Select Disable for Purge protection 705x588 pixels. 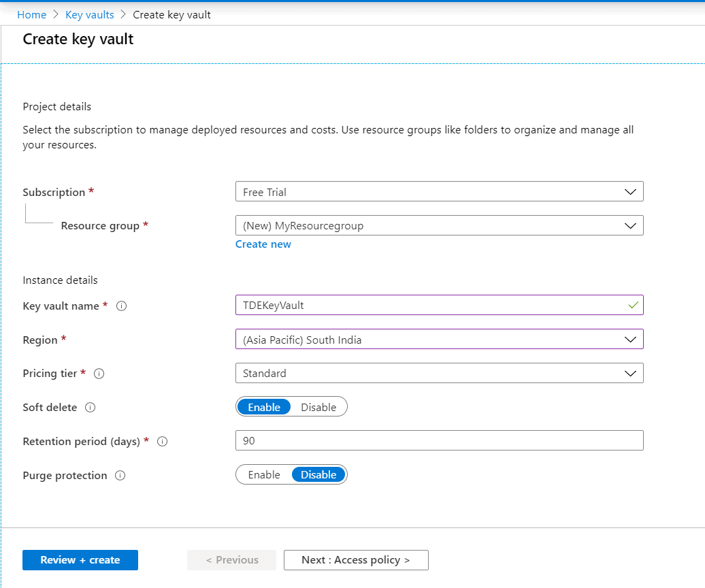(x=318, y=474)
